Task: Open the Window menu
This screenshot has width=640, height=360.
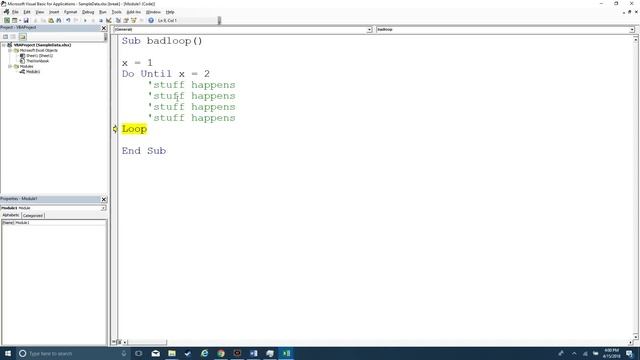Action: click(153, 12)
